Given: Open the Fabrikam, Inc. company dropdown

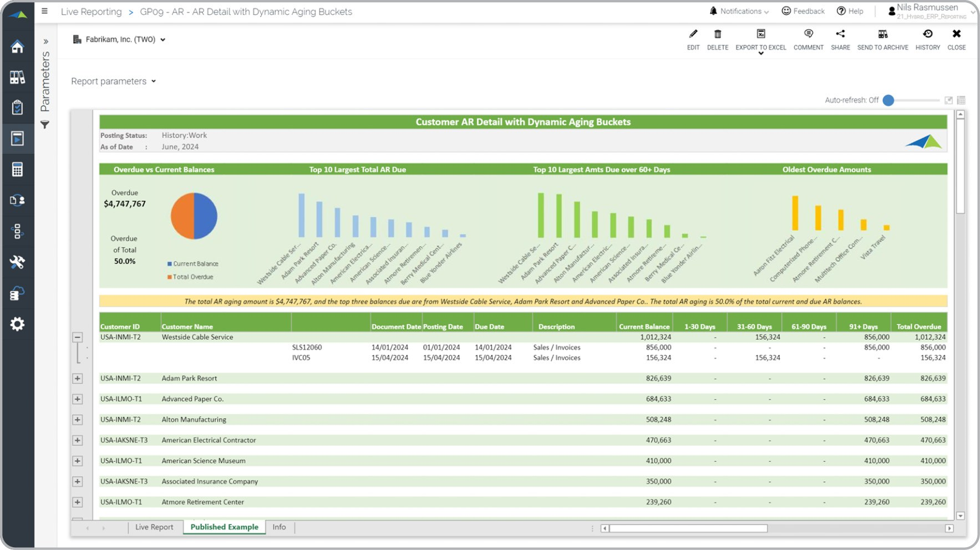Looking at the screenshot, I should 120,39.
